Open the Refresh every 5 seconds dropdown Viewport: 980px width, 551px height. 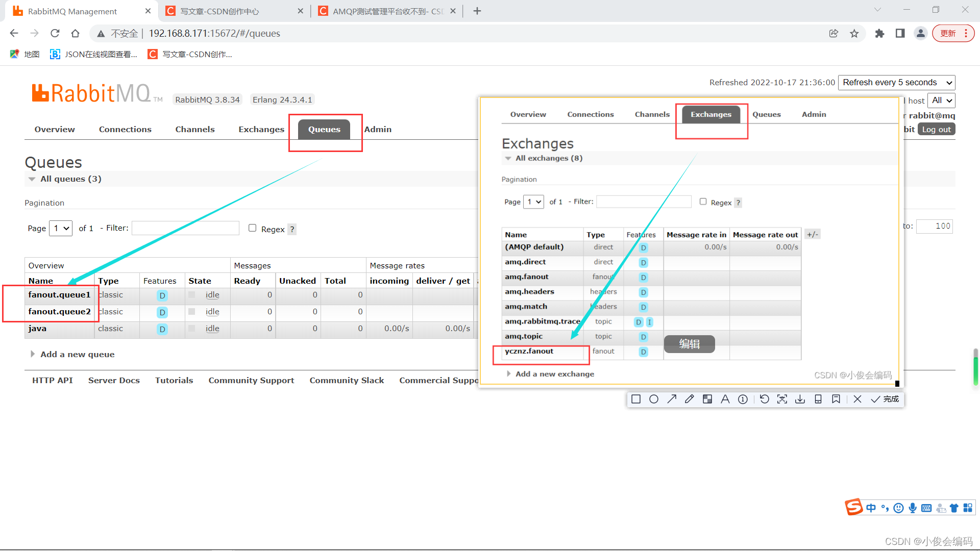(x=896, y=83)
